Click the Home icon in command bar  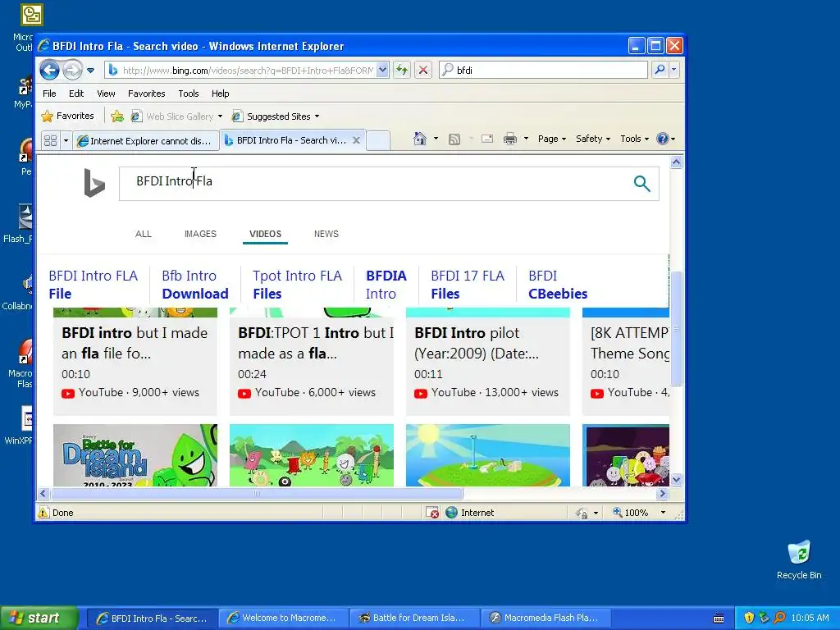tap(419, 139)
